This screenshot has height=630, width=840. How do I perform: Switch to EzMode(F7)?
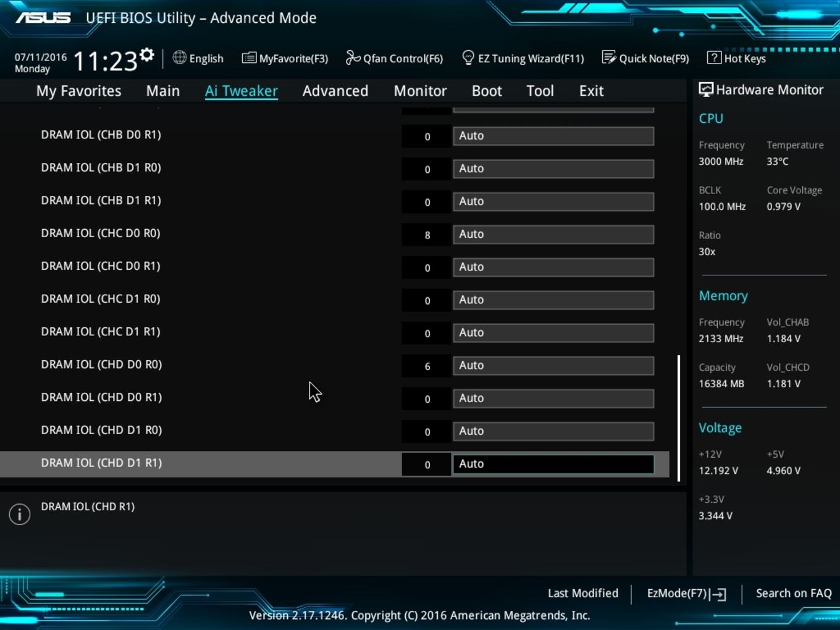pyautogui.click(x=686, y=594)
